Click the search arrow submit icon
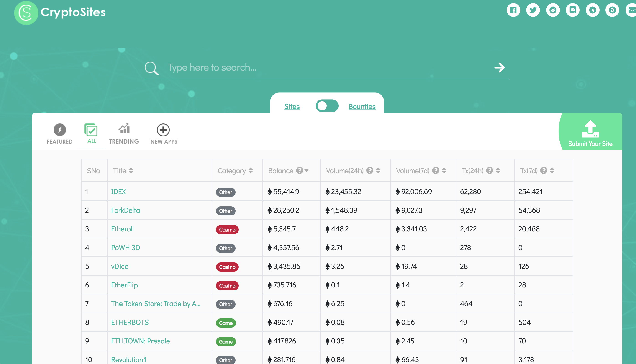 tap(499, 67)
